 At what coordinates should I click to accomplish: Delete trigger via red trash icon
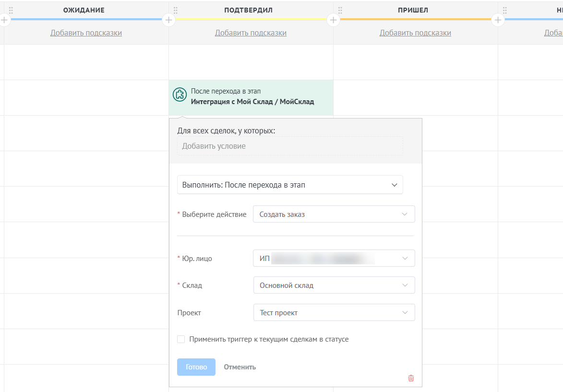click(x=411, y=378)
